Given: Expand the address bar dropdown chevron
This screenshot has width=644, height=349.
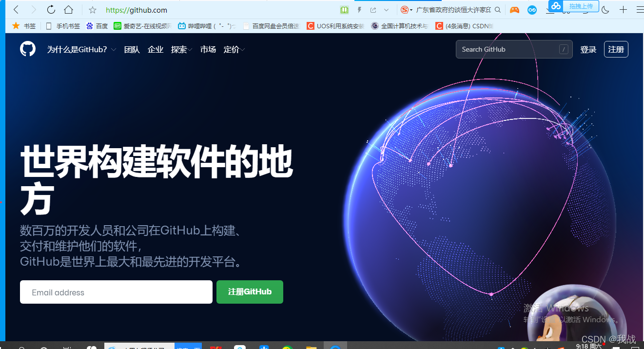Looking at the screenshot, I should point(387,10).
